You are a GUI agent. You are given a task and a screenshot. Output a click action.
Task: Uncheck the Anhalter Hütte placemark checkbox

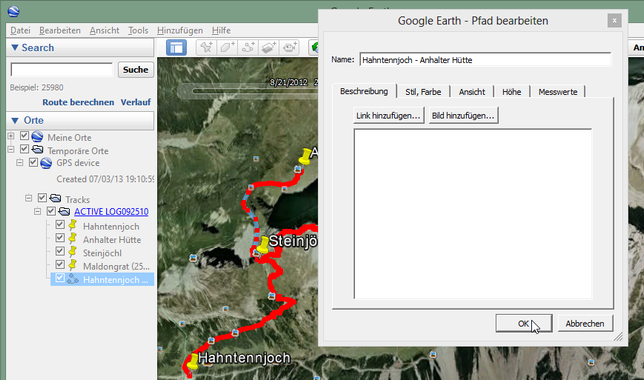coord(60,238)
